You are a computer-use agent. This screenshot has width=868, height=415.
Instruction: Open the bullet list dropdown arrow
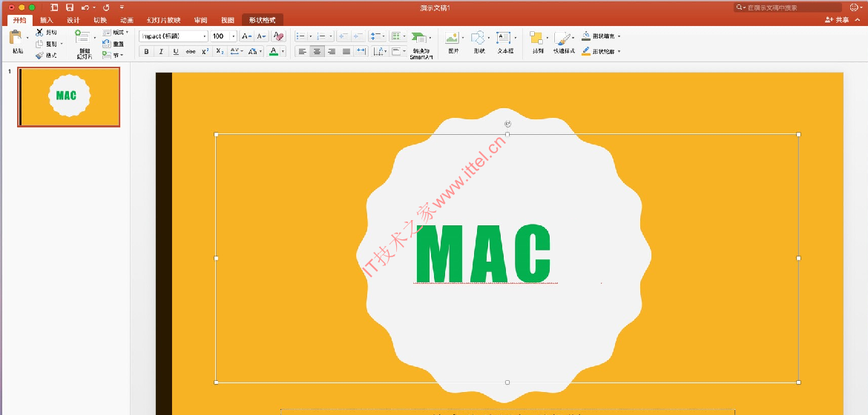(x=311, y=36)
